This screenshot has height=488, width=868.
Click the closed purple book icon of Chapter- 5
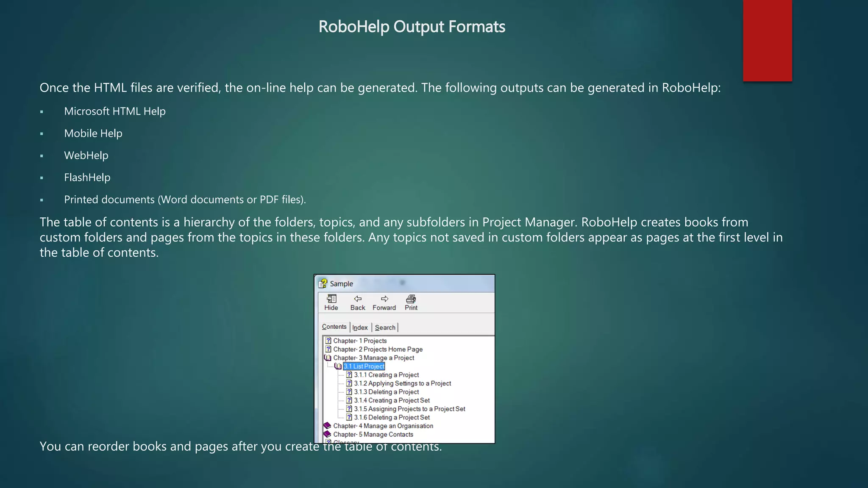coord(327,434)
